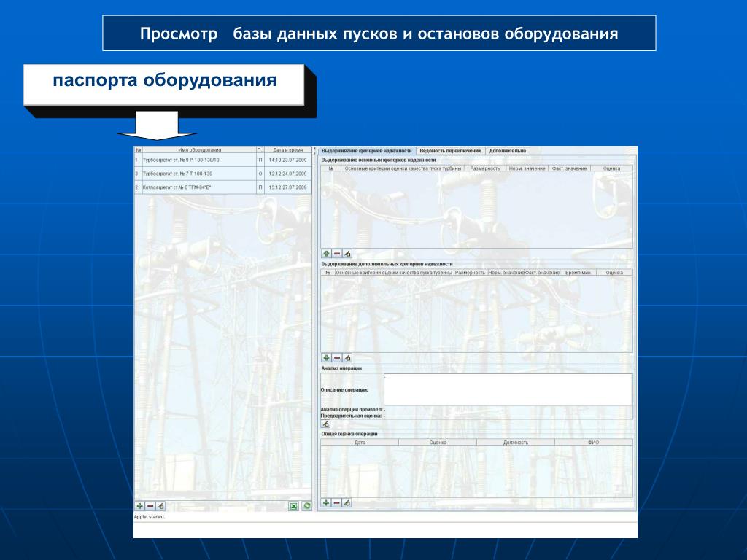Screen dimensions: 747x560
Task: Delete a row from the main reliability criteria table
Action: tap(337, 254)
